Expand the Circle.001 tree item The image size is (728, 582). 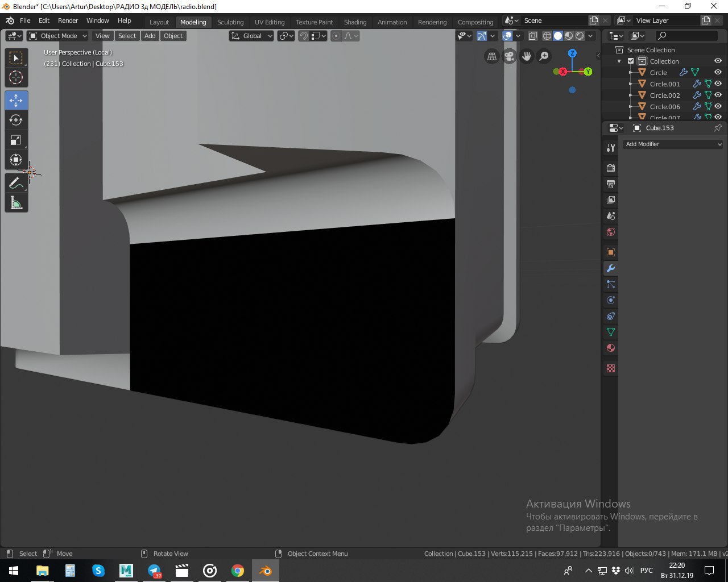point(630,84)
